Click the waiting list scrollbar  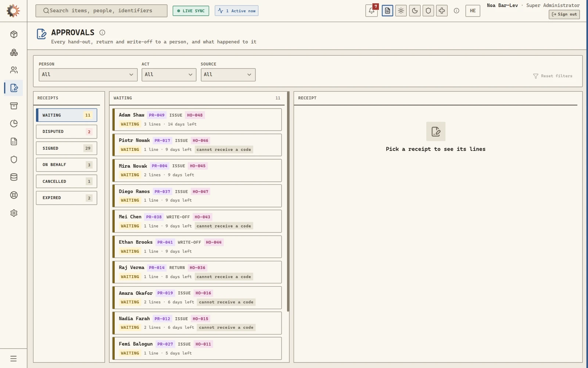[288, 202]
